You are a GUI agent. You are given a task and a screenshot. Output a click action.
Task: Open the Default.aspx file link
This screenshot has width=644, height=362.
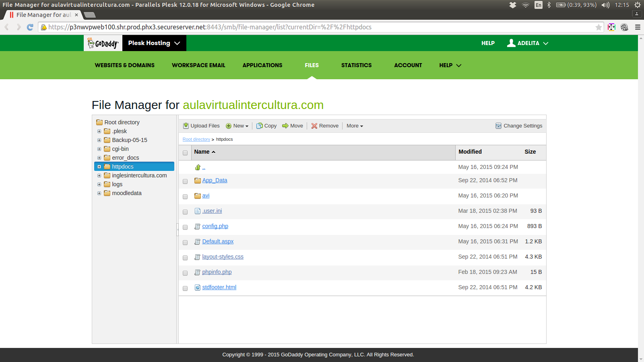(x=218, y=241)
